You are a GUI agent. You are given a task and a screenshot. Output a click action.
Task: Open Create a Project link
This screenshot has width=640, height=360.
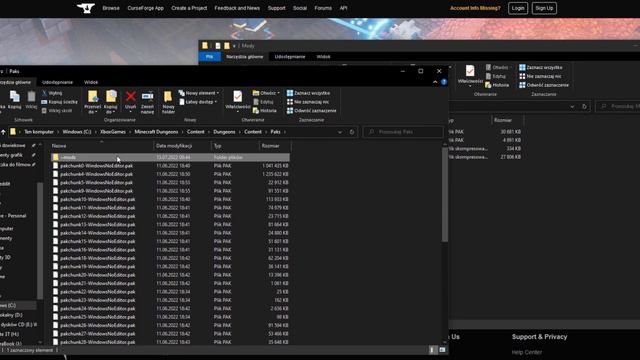click(x=189, y=8)
